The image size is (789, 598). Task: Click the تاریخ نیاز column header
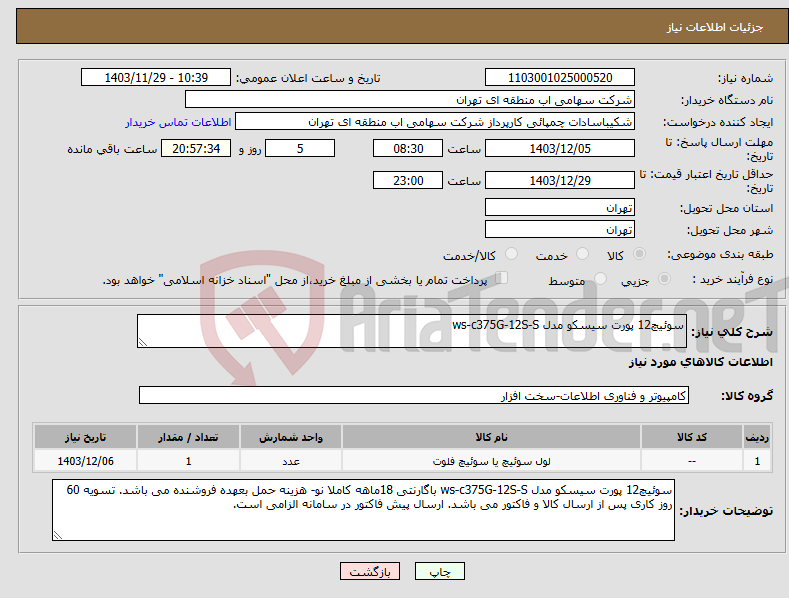86,437
